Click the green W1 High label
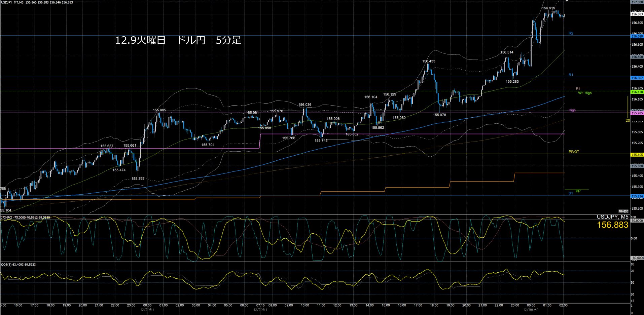The width and height of the screenshot is (644, 315). [584, 93]
